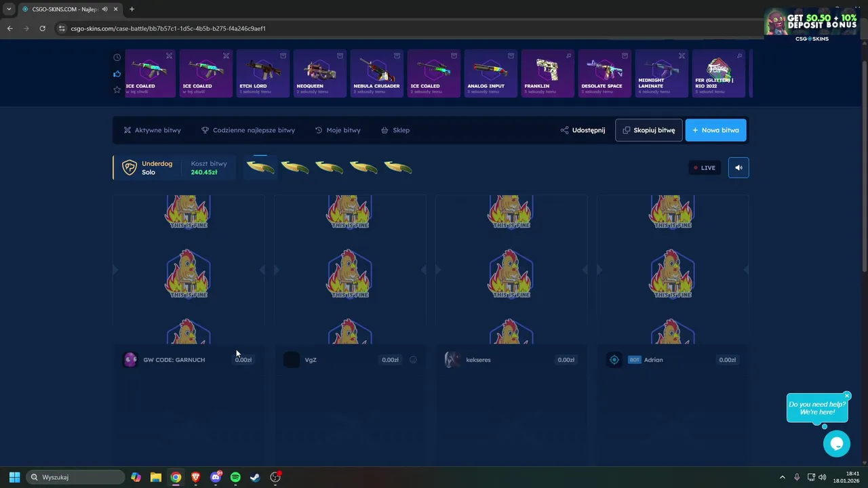
Task: Click the magnifier icon on Franklin card
Action: click(568, 56)
